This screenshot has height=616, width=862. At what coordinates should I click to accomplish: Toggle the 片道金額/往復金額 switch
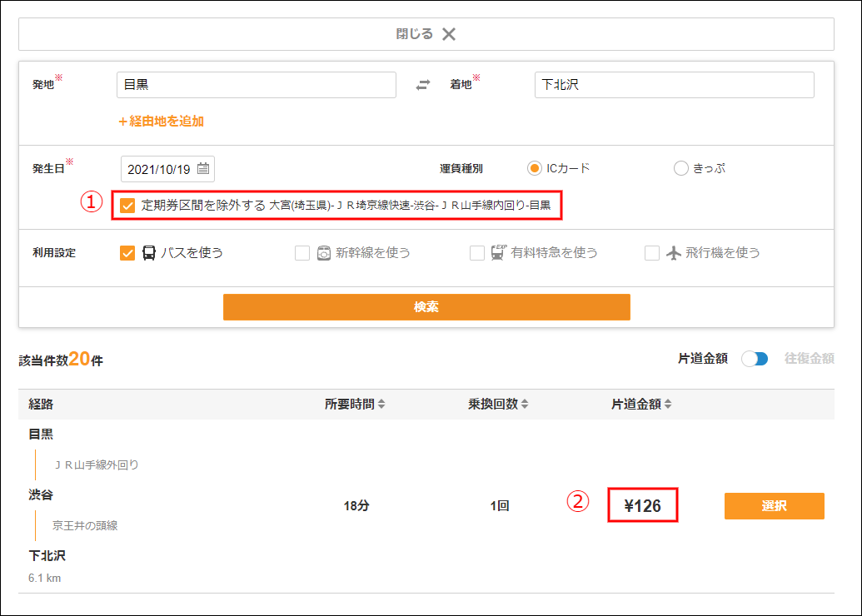pos(755,359)
